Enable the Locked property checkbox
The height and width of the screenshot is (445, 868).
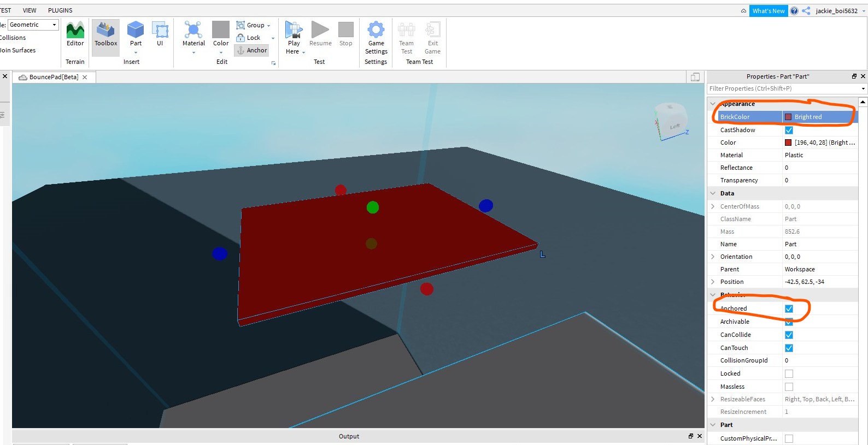pyautogui.click(x=789, y=373)
